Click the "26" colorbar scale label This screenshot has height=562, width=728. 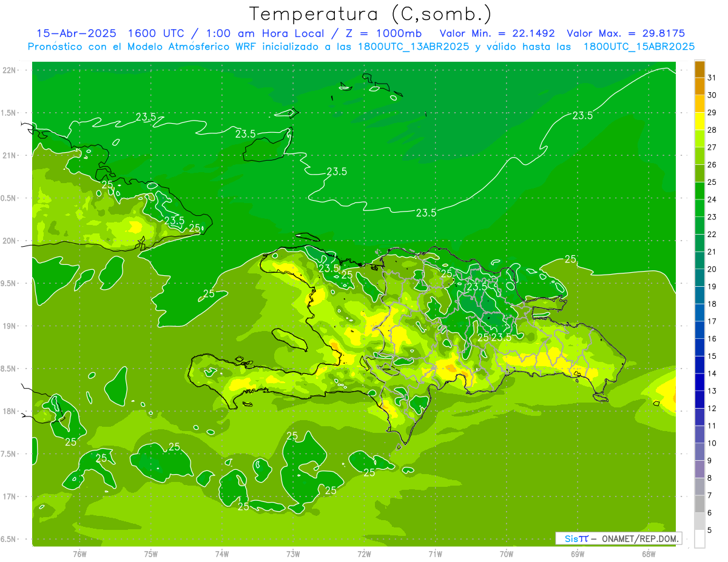click(712, 165)
